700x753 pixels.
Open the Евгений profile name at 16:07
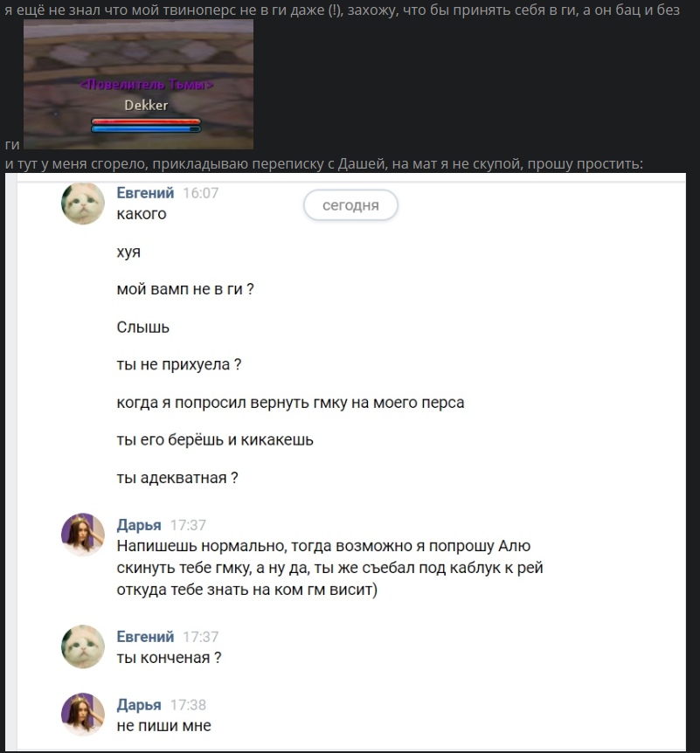coord(145,192)
